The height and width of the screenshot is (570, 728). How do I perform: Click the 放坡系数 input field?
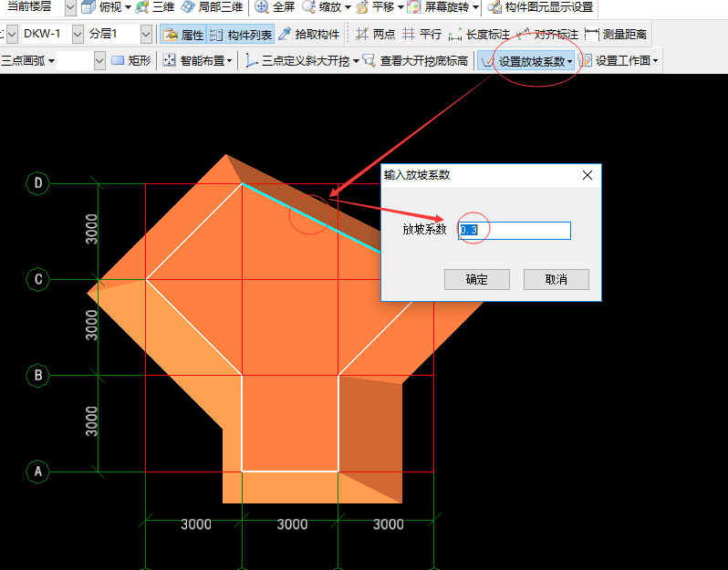click(x=515, y=230)
